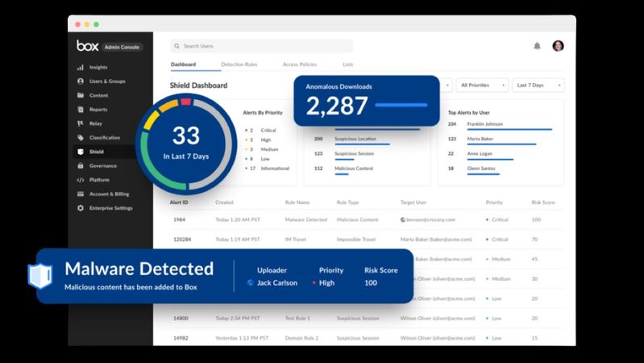Select the Shield icon in sidebar
Viewport: 644px width, 363px height.
(x=81, y=152)
